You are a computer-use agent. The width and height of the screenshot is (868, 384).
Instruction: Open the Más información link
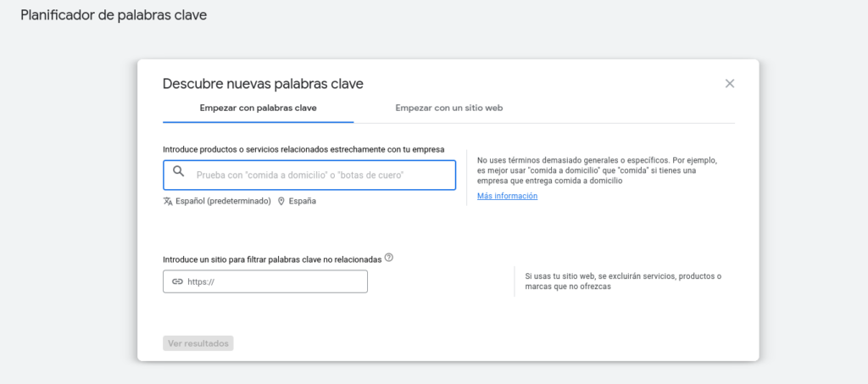(507, 196)
